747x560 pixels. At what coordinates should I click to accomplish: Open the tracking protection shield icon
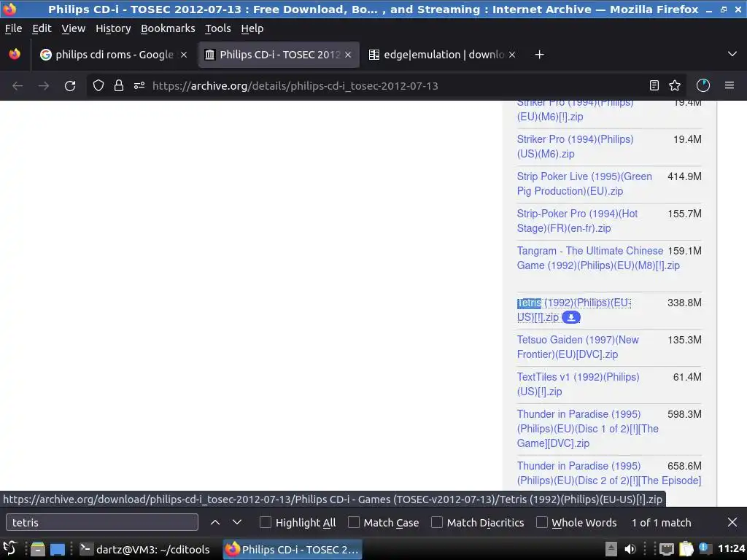click(98, 86)
